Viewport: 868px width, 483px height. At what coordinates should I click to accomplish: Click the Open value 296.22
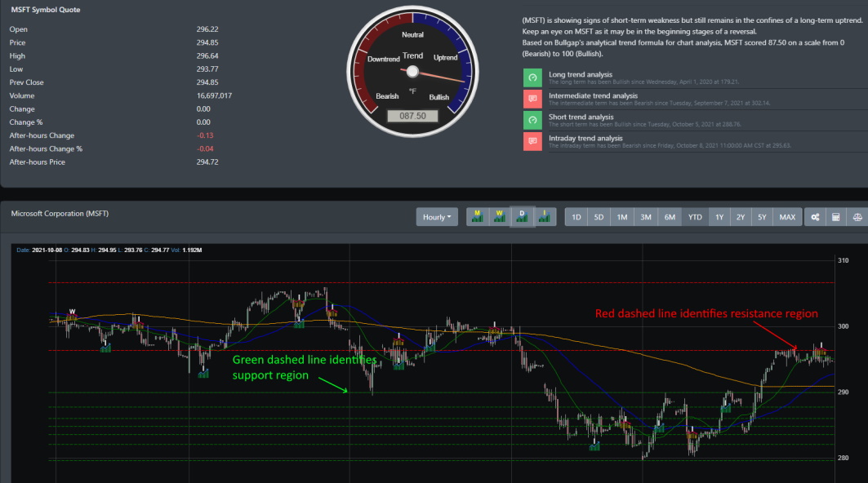click(x=207, y=29)
